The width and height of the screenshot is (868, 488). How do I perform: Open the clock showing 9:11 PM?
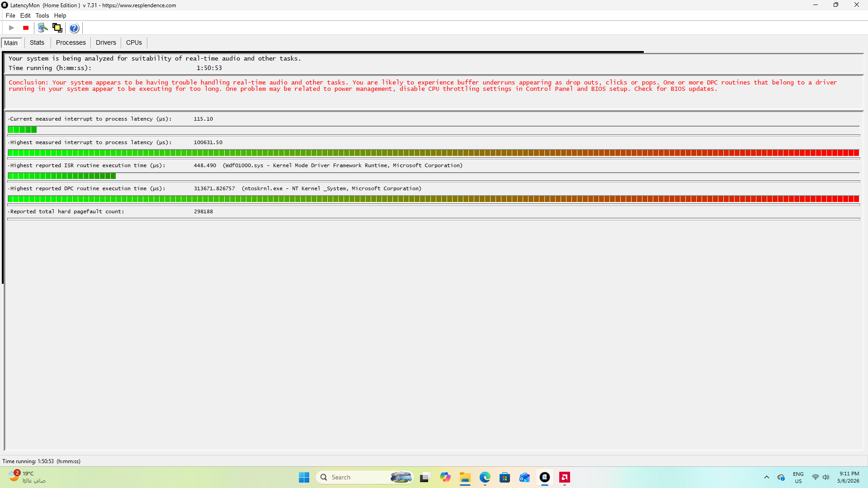click(849, 477)
